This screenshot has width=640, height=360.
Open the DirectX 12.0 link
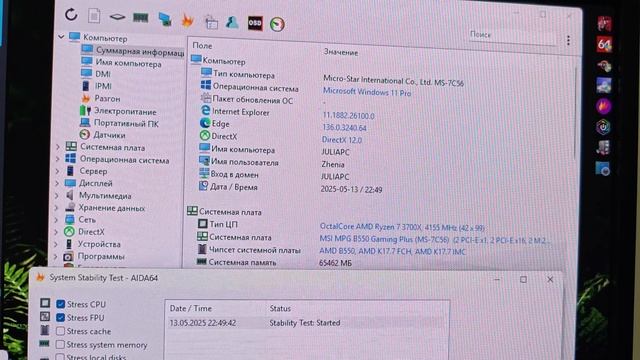click(x=342, y=140)
